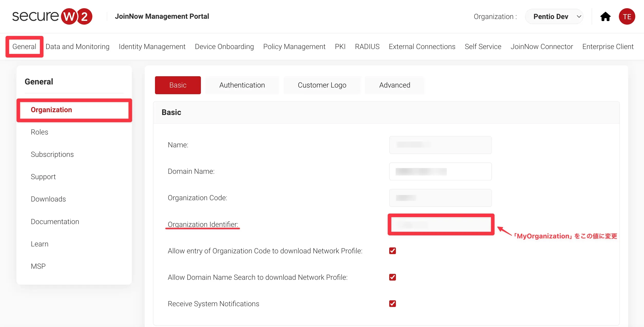The image size is (644, 327).
Task: Disable Receive System Notifications checkbox
Action: [392, 304]
